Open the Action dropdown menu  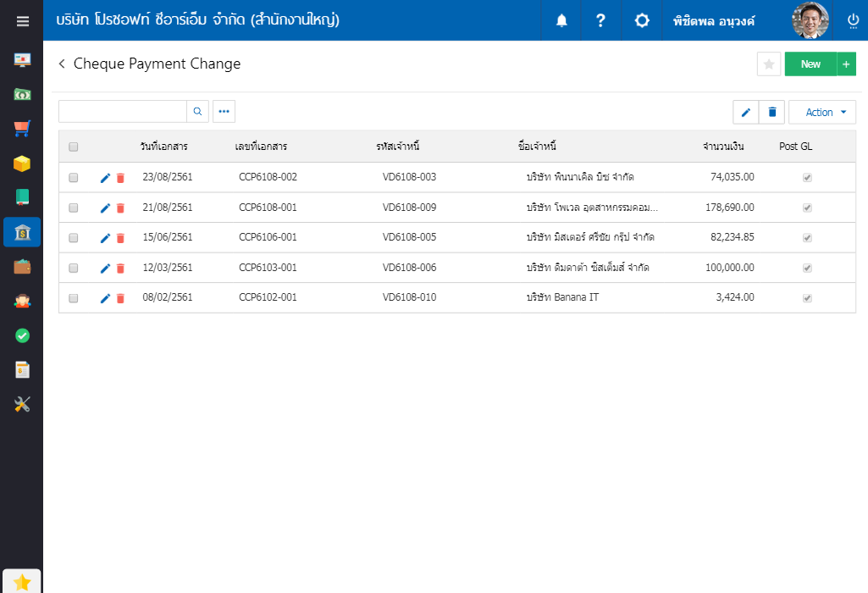[x=822, y=113]
